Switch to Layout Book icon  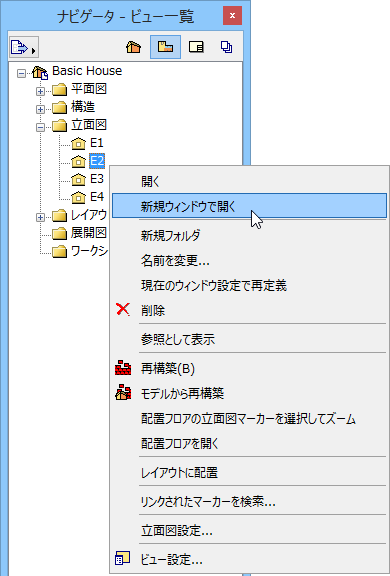196,47
